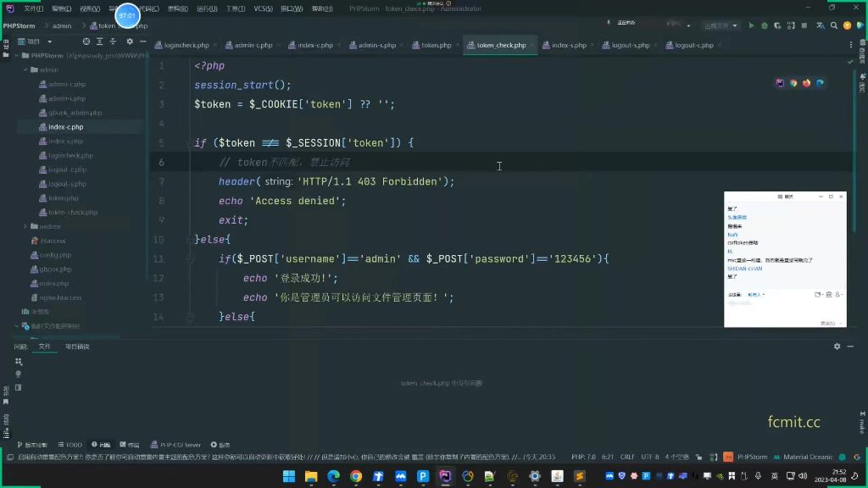The height and width of the screenshot is (488, 868).
Task: Hide the problems tool window
Action: point(850,347)
